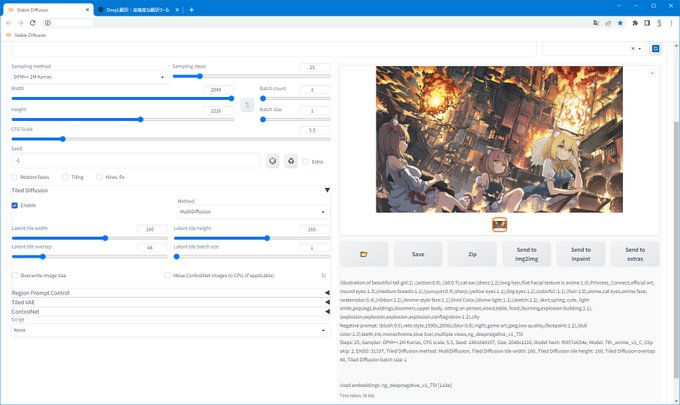Viewport: 680px width, 405px height.
Task: Adjust the Sampling steps slider
Action: pos(252,76)
